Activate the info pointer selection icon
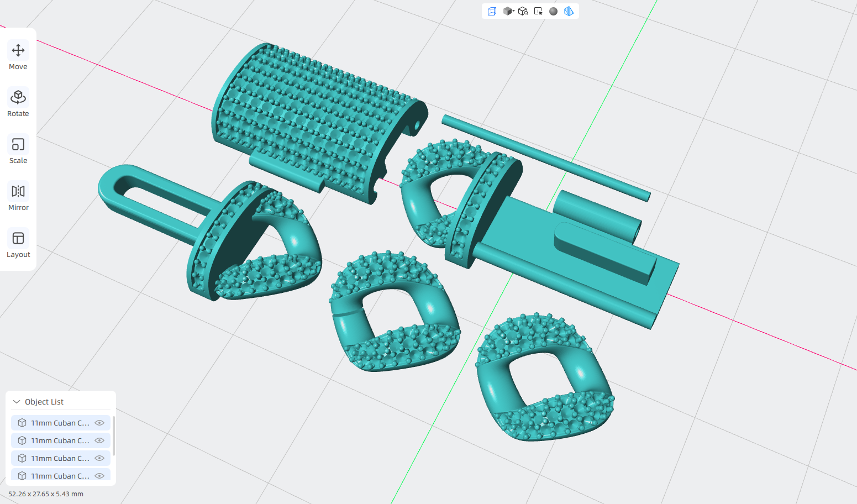This screenshot has width=857, height=504. (x=538, y=11)
